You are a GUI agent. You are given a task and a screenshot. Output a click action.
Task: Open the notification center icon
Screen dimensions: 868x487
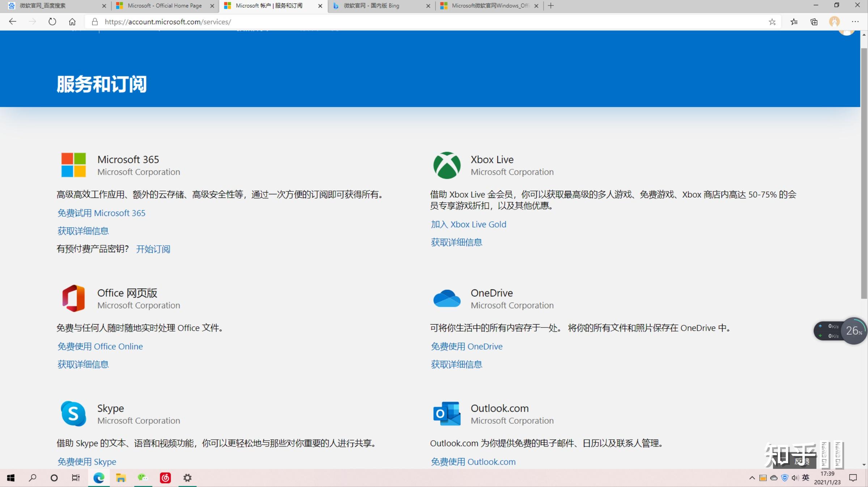(x=853, y=478)
